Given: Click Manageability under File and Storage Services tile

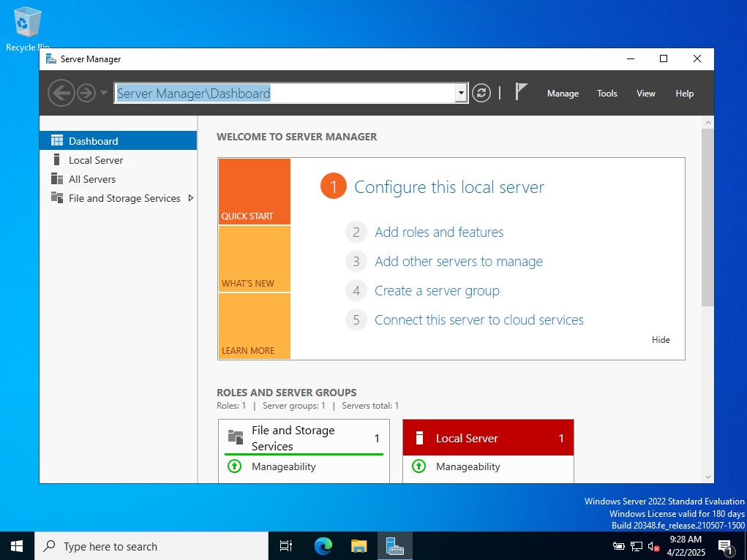Looking at the screenshot, I should [283, 466].
